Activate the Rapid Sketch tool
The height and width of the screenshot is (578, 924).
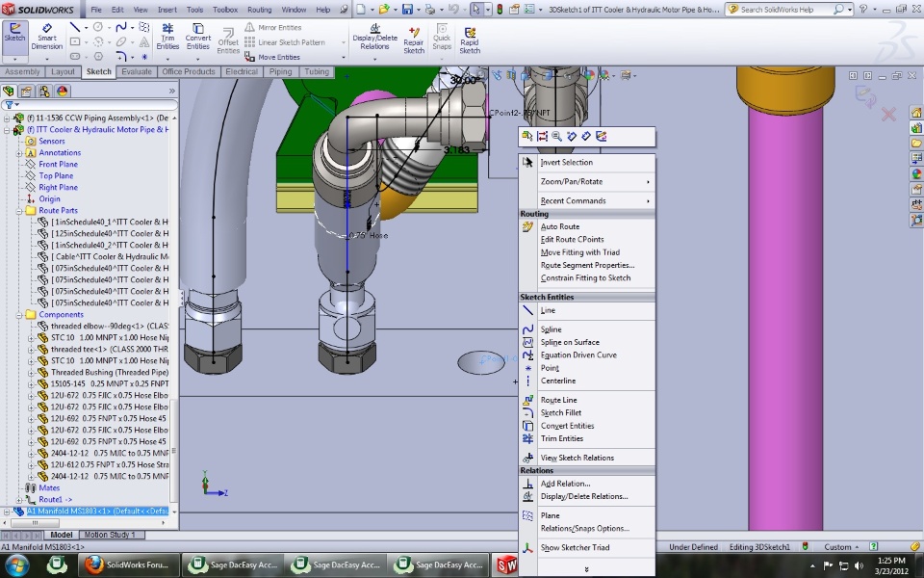(x=470, y=40)
